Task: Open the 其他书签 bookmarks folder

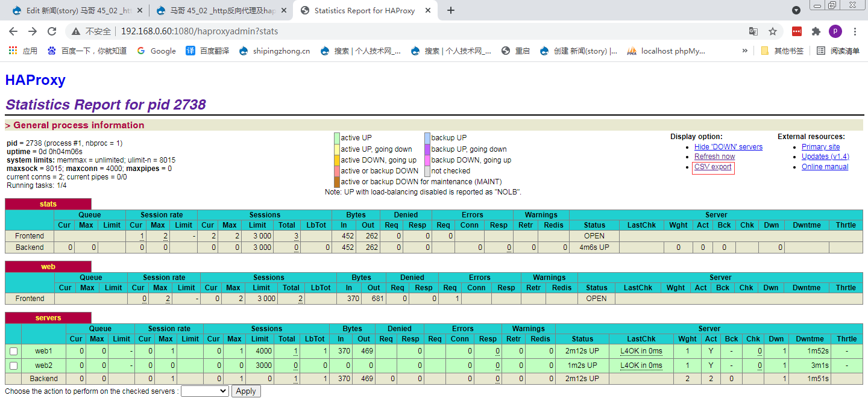Action: (x=782, y=51)
